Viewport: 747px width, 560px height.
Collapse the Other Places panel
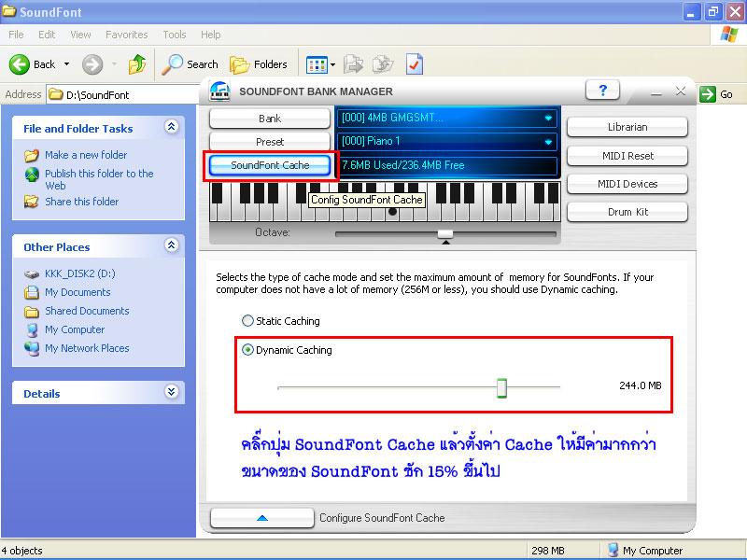172,245
